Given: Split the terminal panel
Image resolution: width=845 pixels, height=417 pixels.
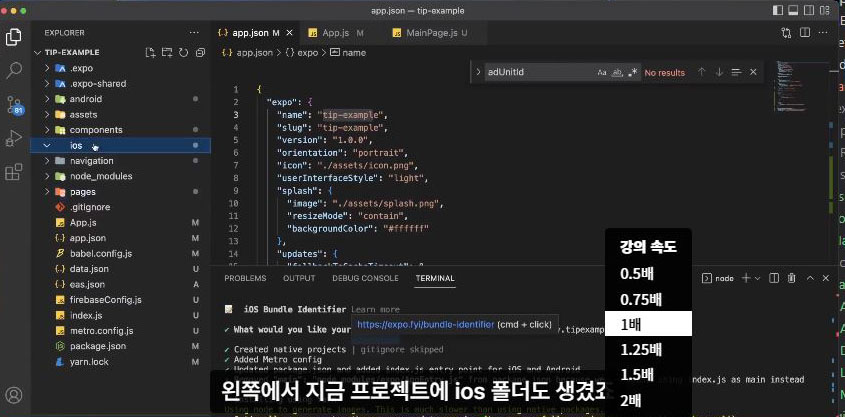Looking at the screenshot, I should (x=774, y=278).
